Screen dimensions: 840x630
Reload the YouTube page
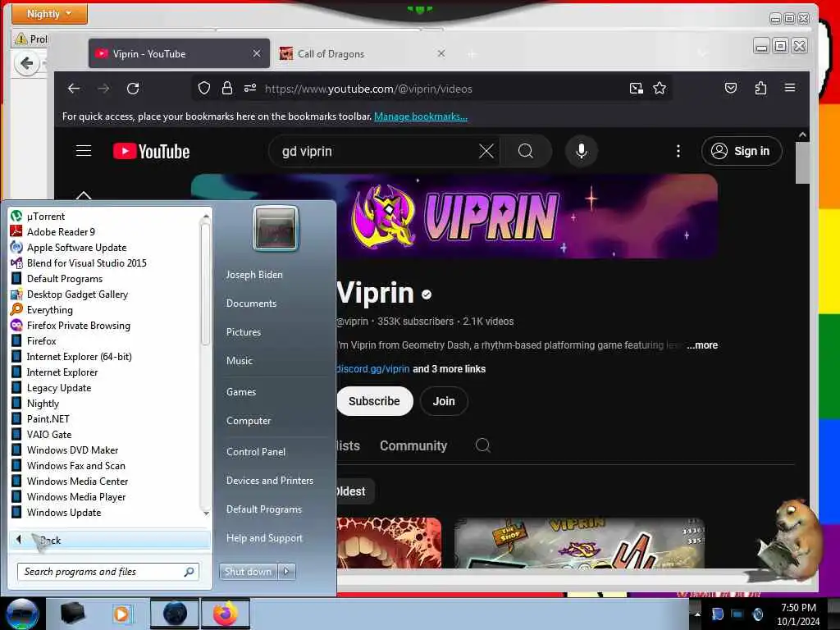(x=133, y=89)
